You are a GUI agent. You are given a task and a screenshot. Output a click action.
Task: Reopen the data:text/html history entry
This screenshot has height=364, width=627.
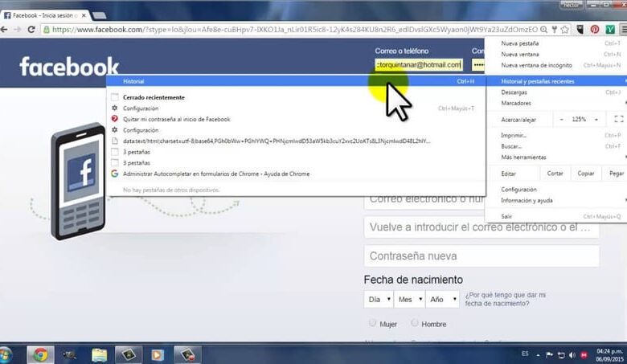[296, 141]
